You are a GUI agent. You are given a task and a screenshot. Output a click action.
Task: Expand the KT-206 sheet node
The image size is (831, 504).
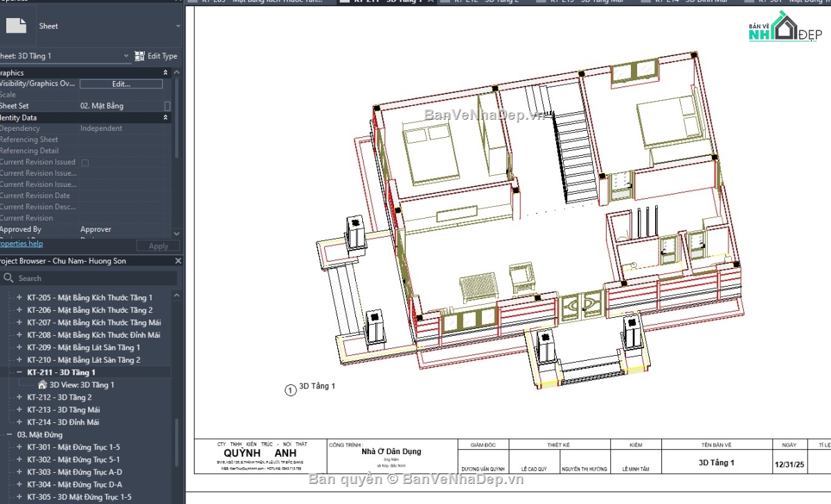pyautogui.click(x=19, y=310)
